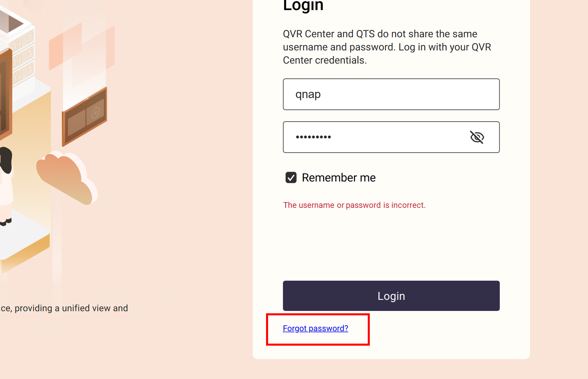The width and height of the screenshot is (588, 379).
Task: Uncheck the Remember me checkbox
Action: point(291,178)
